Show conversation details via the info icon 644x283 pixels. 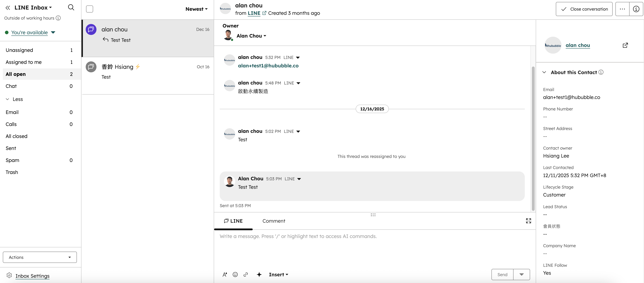(x=636, y=9)
